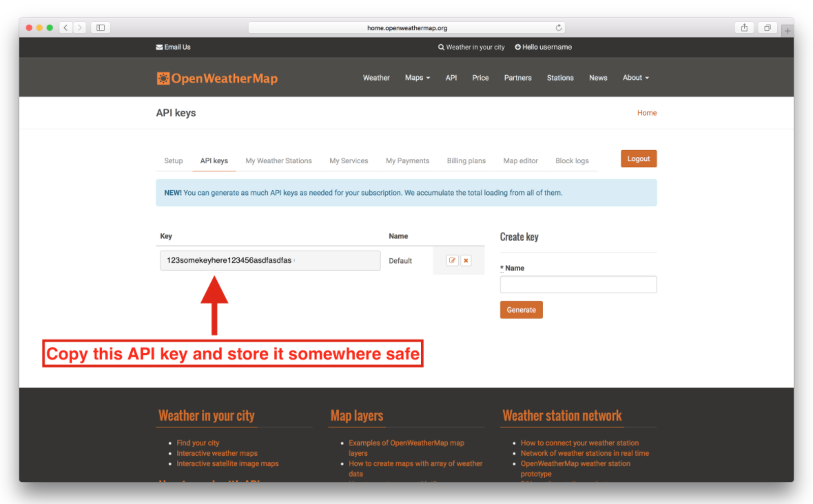This screenshot has width=813, height=504.
Task: Open Interactive weather maps link
Action: pyautogui.click(x=217, y=453)
